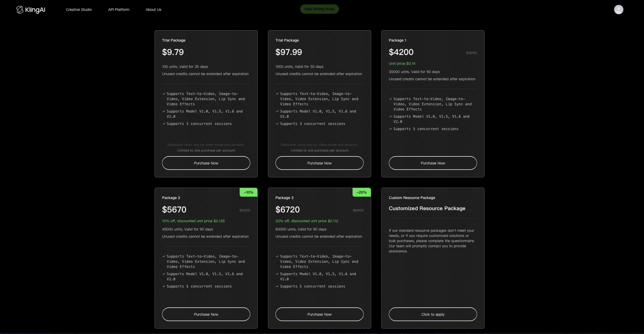Go to API Platform
This screenshot has height=334, width=644.
tap(119, 10)
